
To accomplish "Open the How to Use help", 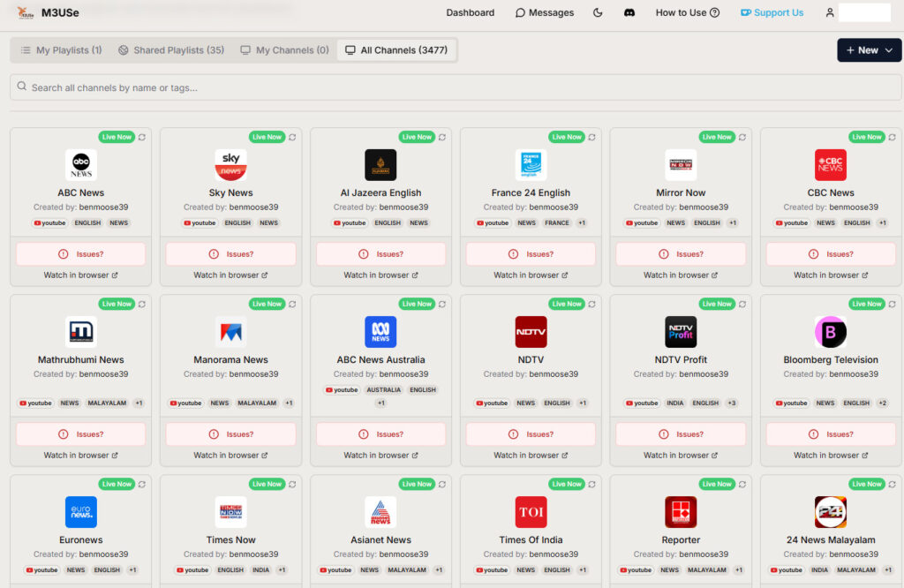I will click(x=687, y=12).
